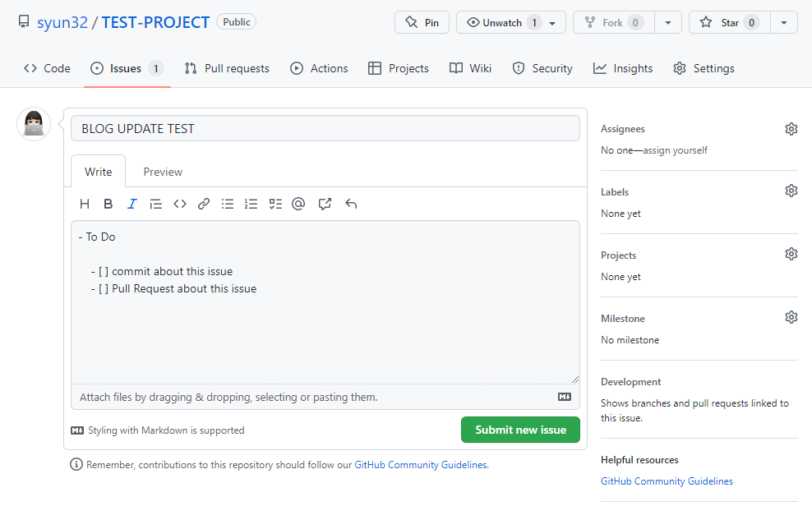This screenshot has height=506, width=812.
Task: Click the Public badge
Action: (x=236, y=21)
